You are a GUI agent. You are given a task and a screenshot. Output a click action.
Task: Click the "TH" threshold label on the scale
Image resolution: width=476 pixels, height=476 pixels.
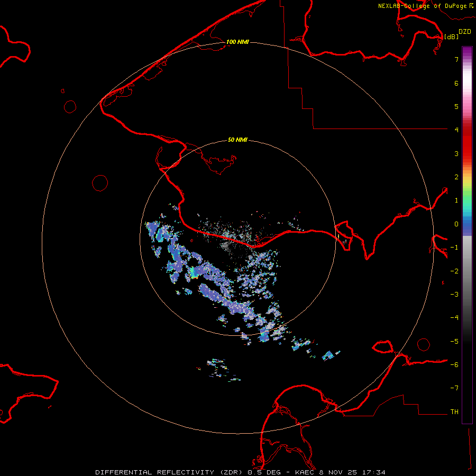454,412
